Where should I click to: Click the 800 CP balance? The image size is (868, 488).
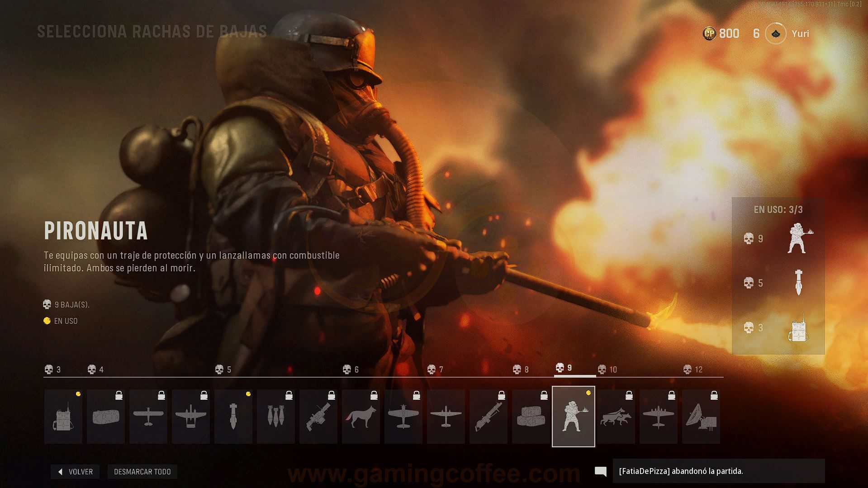pyautogui.click(x=729, y=33)
